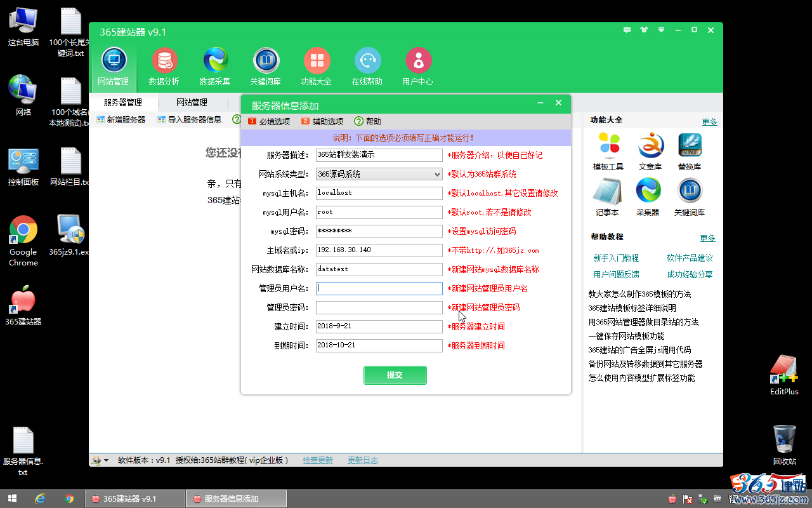
Task: Click 更多 next to 帮助教程
Action: coord(708,238)
